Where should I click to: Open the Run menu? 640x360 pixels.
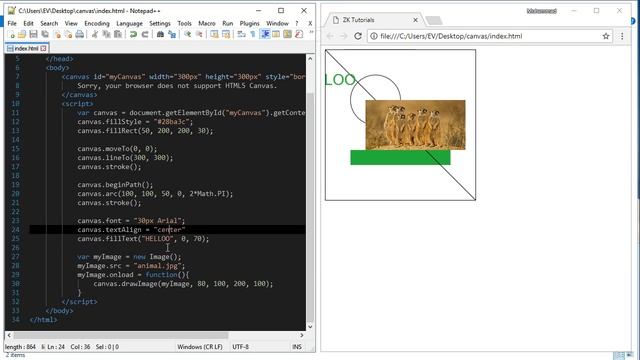(x=228, y=23)
